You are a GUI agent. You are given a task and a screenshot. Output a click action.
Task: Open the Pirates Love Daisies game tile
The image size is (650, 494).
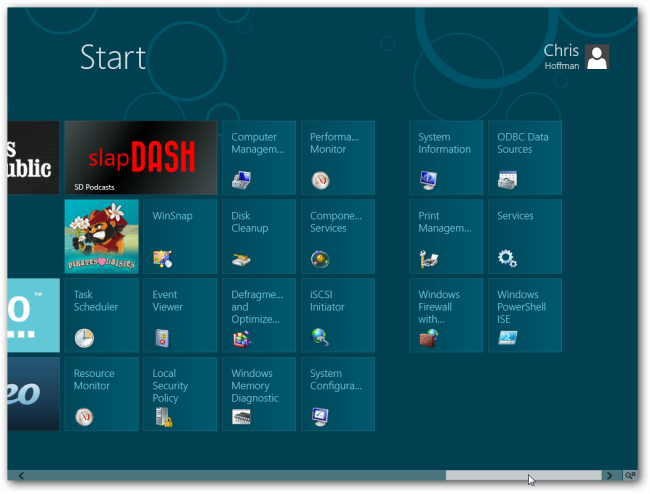tap(102, 236)
